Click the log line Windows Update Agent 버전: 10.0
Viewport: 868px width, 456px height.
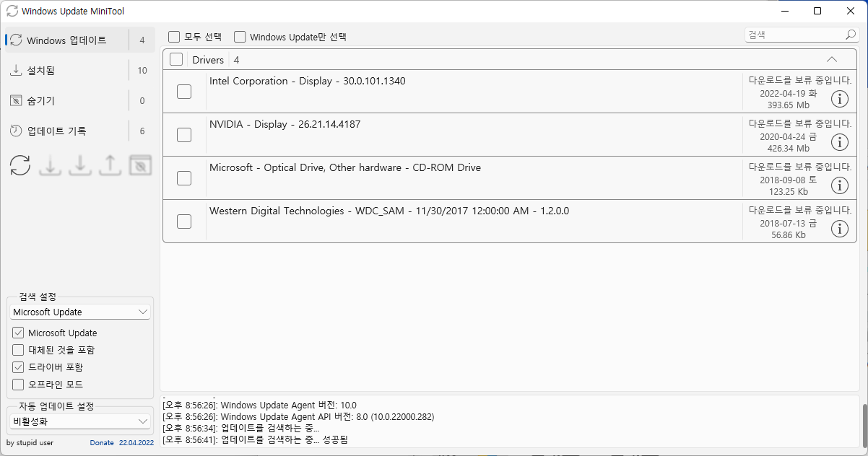(260, 405)
